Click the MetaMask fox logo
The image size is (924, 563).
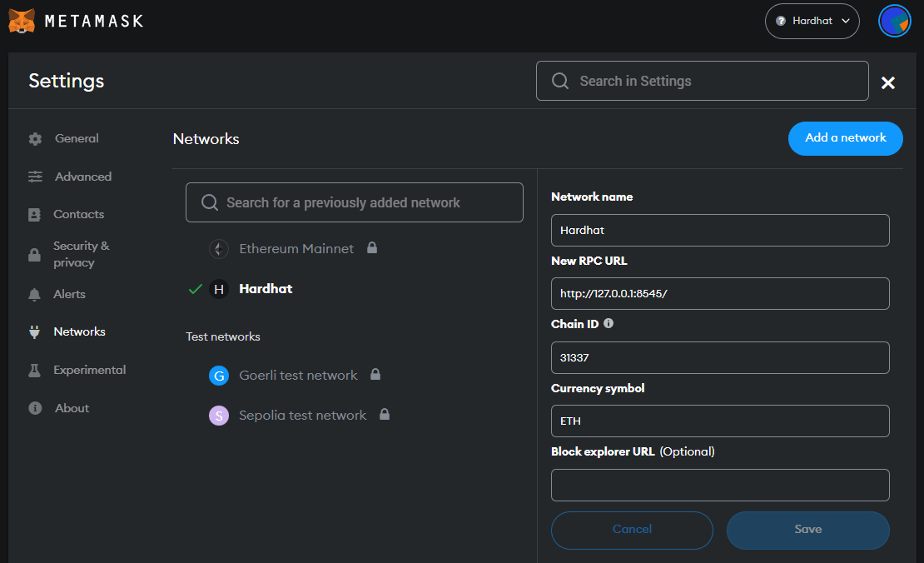pyautogui.click(x=22, y=21)
